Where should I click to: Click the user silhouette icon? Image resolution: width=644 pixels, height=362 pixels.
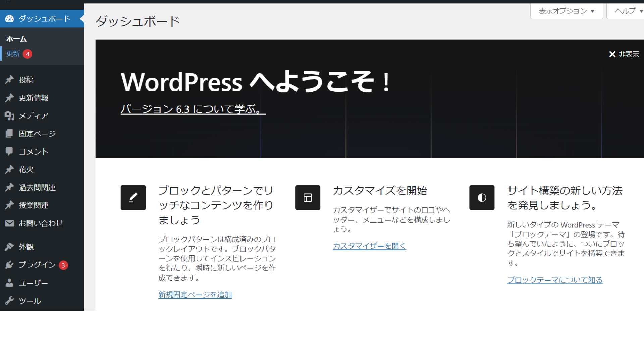9,283
